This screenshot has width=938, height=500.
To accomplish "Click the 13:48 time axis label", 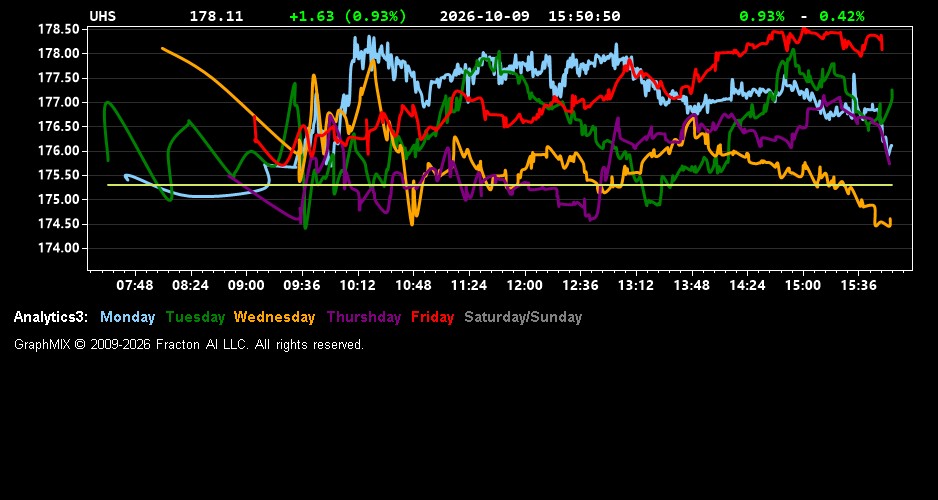I will click(692, 285).
